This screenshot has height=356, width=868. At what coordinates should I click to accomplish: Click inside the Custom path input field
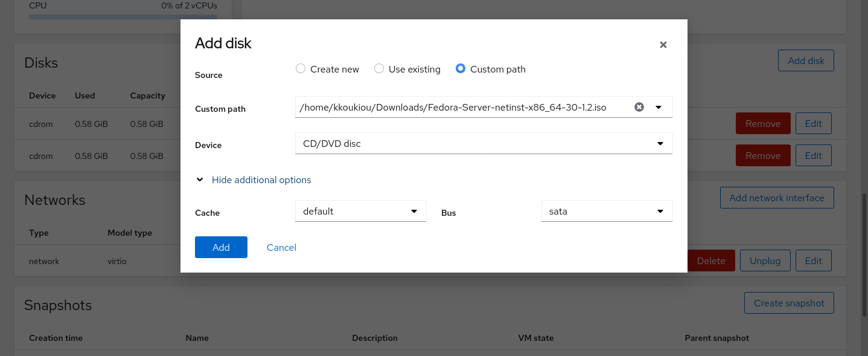(465, 107)
